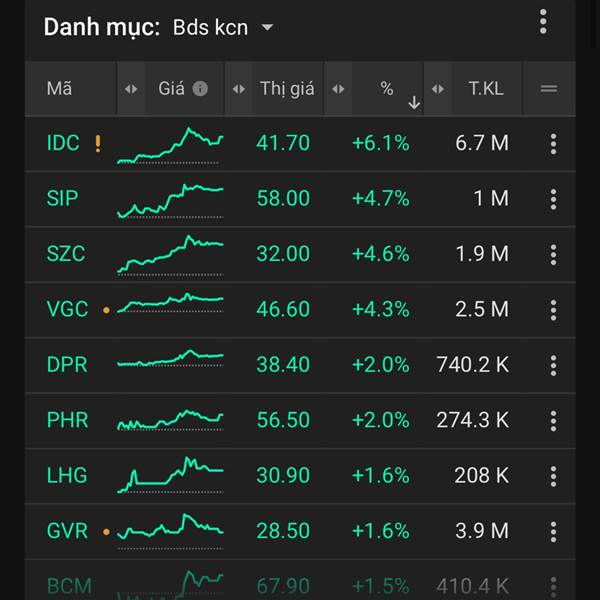The width and height of the screenshot is (600, 600).
Task: Open the three-dot menu for GVR row
Action: [x=553, y=532]
